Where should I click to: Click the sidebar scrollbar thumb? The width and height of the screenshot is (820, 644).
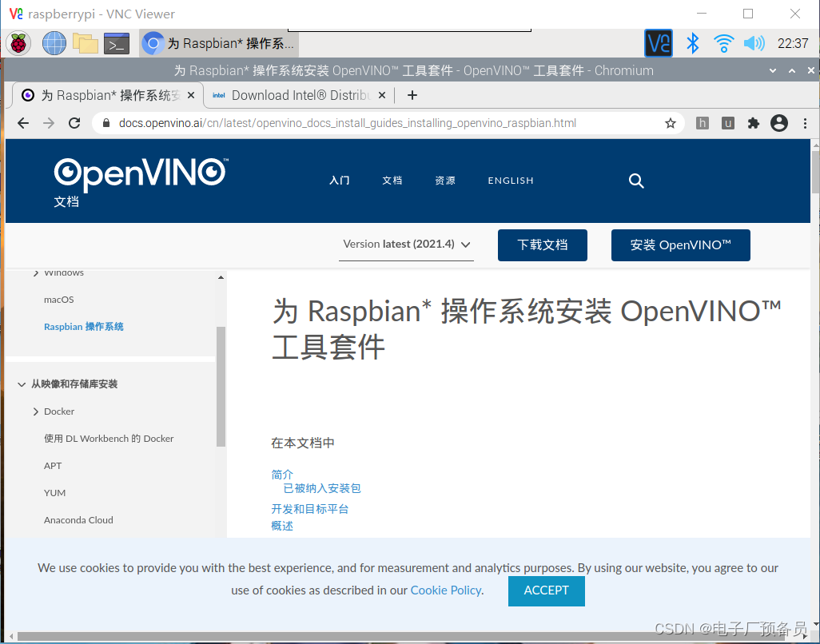pos(221,387)
